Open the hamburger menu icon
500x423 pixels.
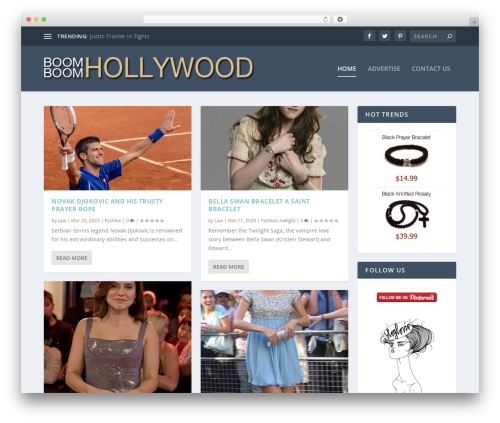48,36
